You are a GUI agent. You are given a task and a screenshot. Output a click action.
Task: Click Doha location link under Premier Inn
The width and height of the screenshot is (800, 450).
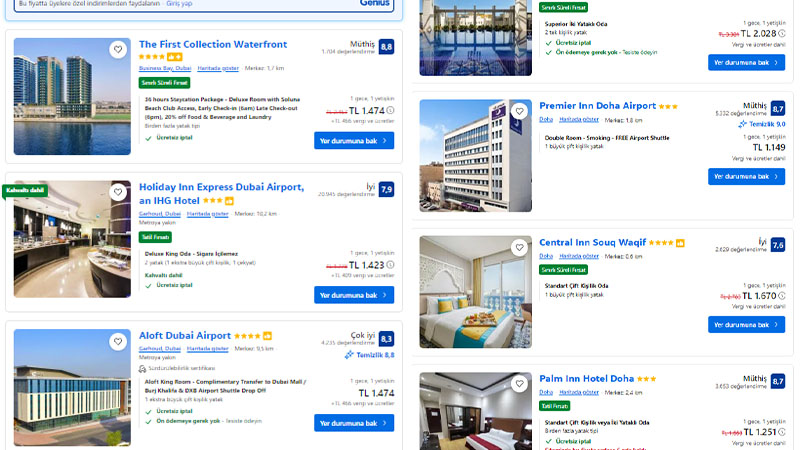[546, 119]
